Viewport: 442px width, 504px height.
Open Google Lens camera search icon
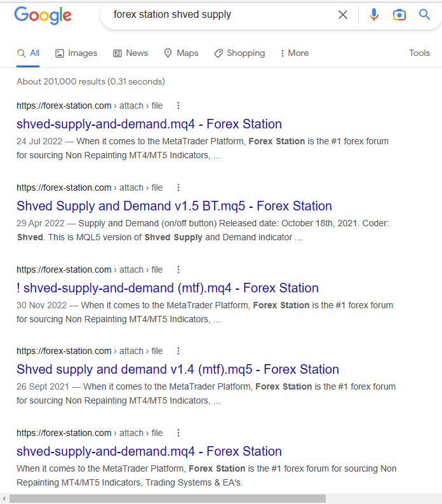click(x=399, y=15)
